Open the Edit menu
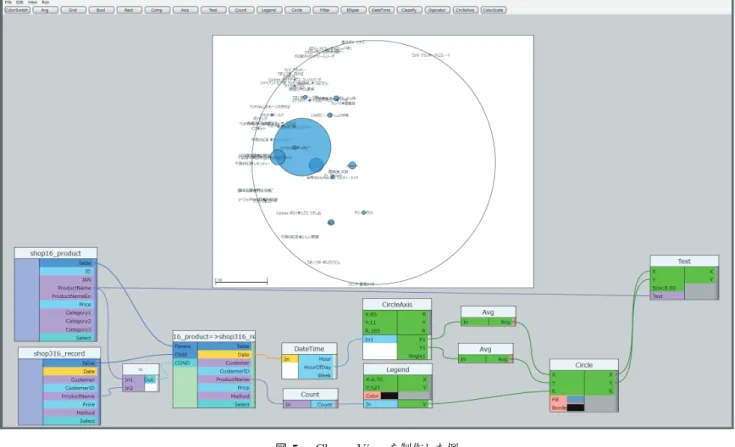The height and width of the screenshot is (447, 735). [x=20, y=2]
